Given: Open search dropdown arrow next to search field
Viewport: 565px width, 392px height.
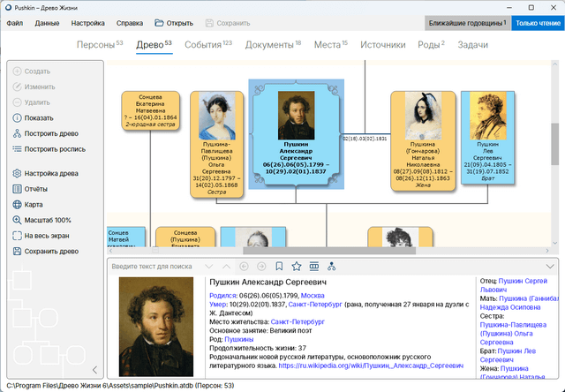Looking at the screenshot, I should [x=208, y=266].
